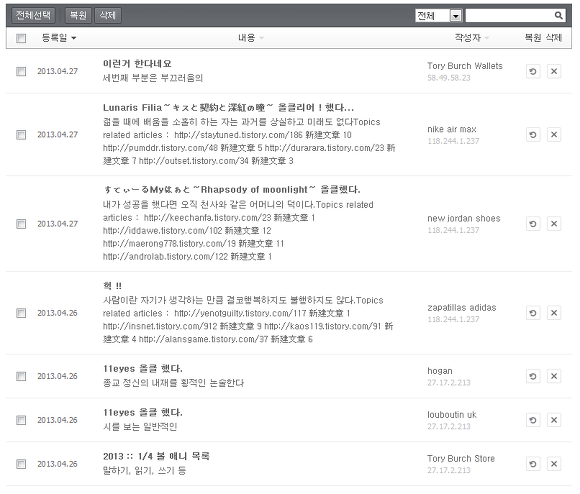Check the Tory Burch Store row checkbox
This screenshot has height=494, width=580.
pyautogui.click(x=21, y=464)
